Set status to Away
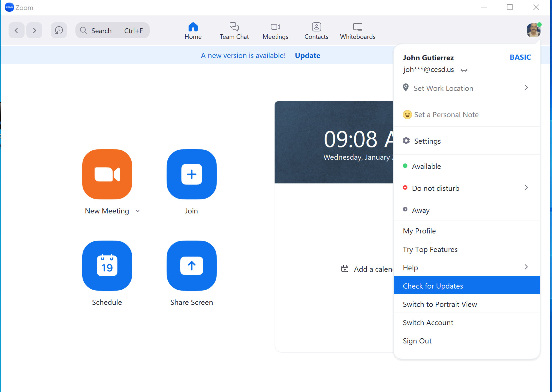 point(421,210)
